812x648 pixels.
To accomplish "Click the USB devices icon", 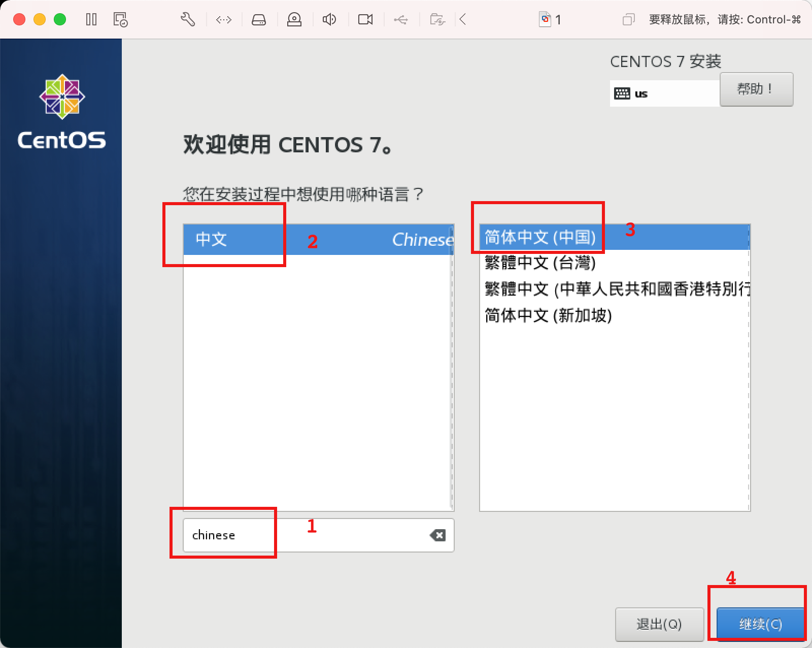I will (x=401, y=20).
